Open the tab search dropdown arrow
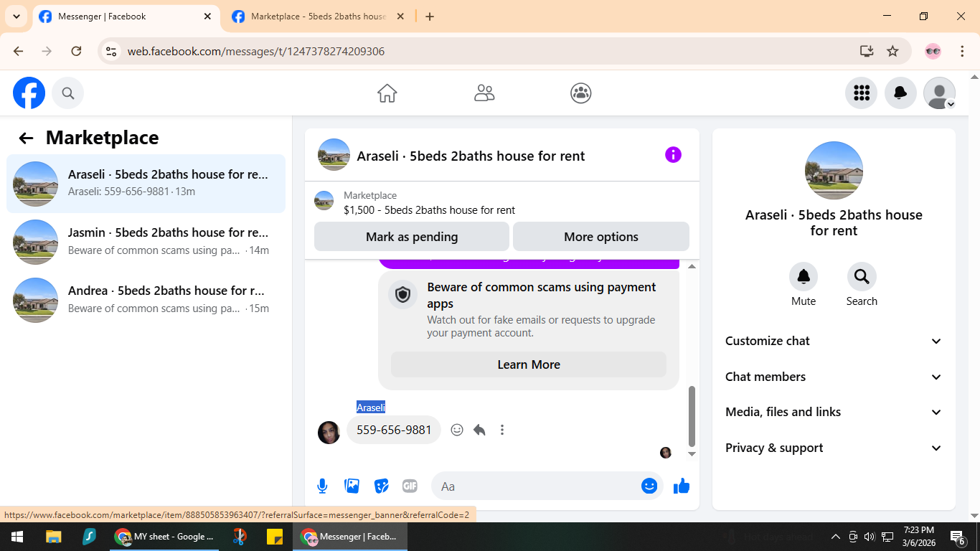 click(16, 17)
